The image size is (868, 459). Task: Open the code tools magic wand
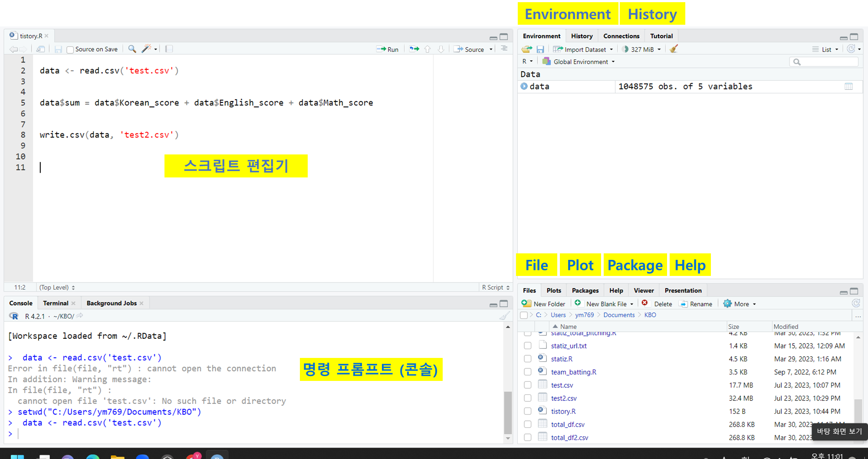coord(147,49)
